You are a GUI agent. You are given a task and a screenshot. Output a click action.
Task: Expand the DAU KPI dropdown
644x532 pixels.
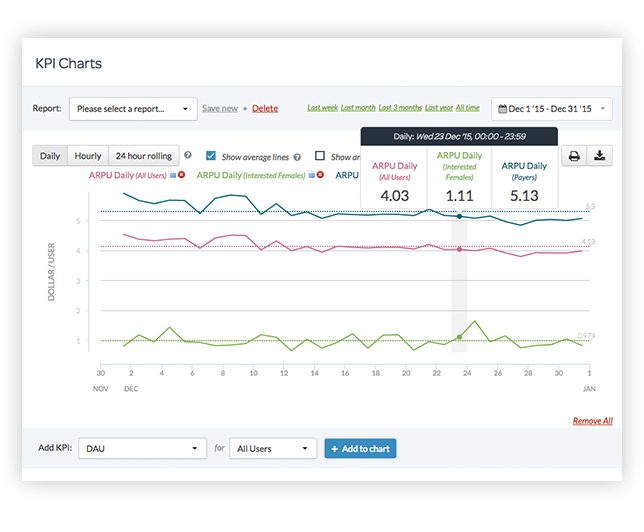pyautogui.click(x=141, y=449)
